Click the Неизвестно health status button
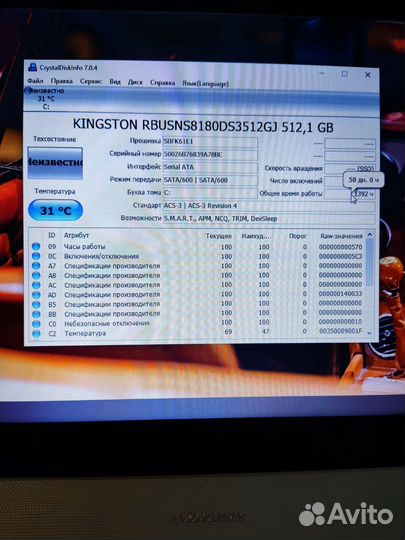405x540 pixels. [55, 163]
